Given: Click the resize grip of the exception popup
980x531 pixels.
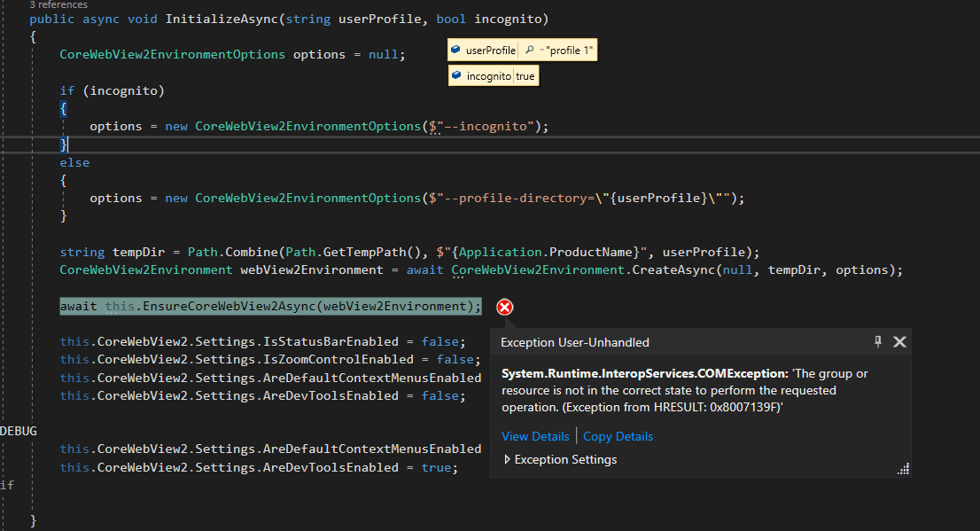Looking at the screenshot, I should point(903,468).
